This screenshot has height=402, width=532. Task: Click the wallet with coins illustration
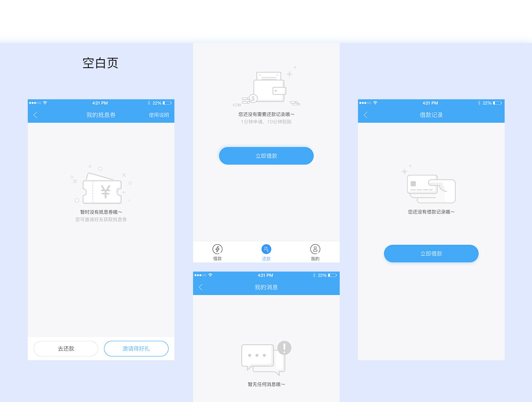(267, 88)
